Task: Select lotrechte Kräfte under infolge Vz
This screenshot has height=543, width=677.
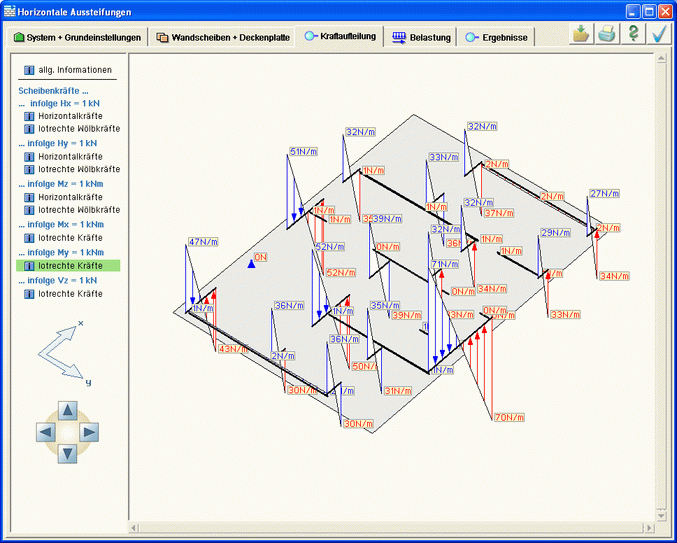Action: point(70,294)
